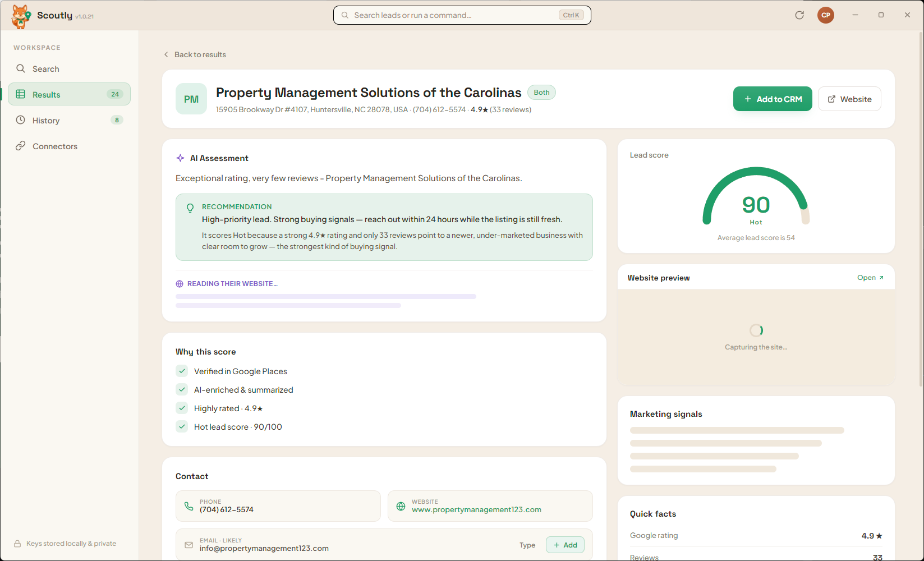Click the Results table icon in sidebar

(21, 94)
